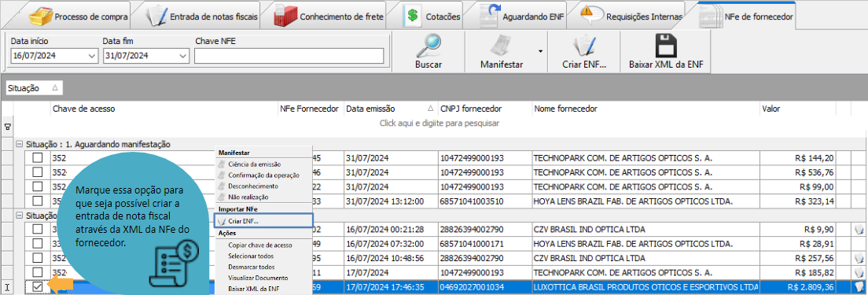Click the 31/07/2024 13:12:00 date cell
Viewport: 868px width, 295px height.
pyautogui.click(x=391, y=201)
